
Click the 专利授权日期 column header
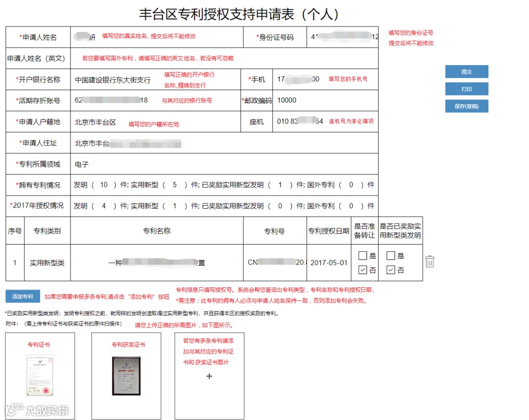[x=329, y=231]
